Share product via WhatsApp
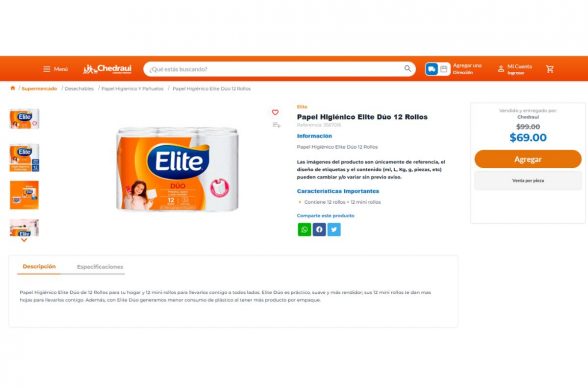 coord(304,229)
